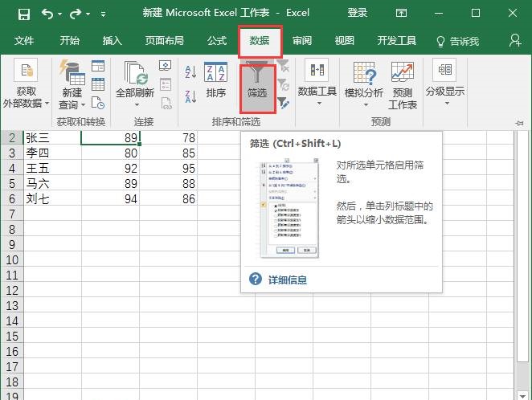Screen dimensions: 532x400
Task: Click the Share person icon
Action: pos(515,40)
